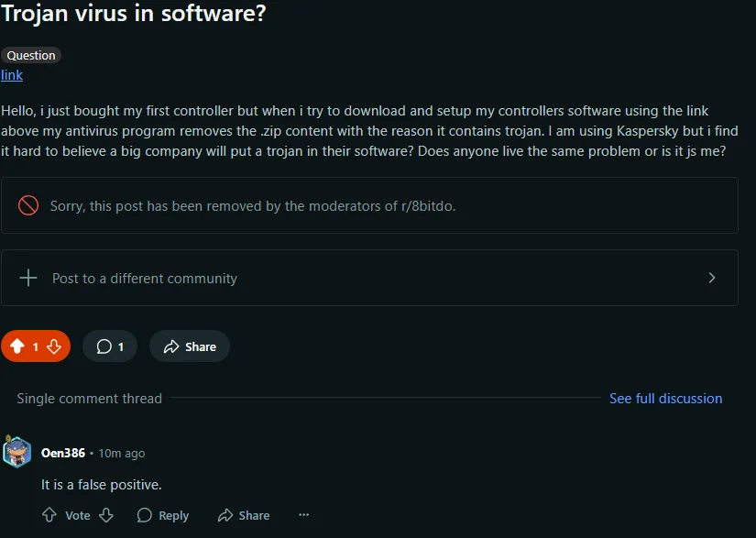The width and height of the screenshot is (756, 538).
Task: Open Oen386's avatar
Action: tap(17, 452)
